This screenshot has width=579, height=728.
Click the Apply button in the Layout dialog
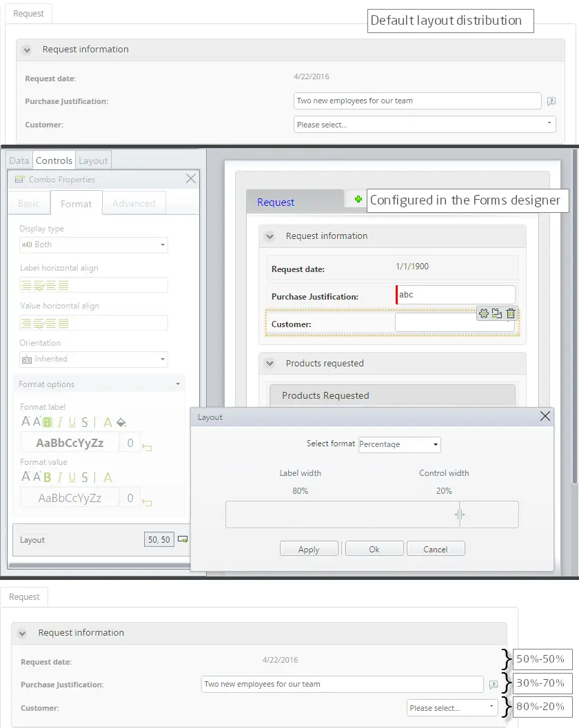[x=309, y=549]
